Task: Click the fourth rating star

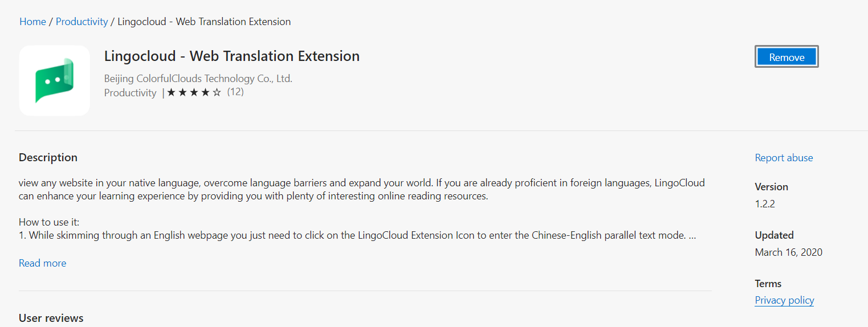Action: [x=205, y=92]
